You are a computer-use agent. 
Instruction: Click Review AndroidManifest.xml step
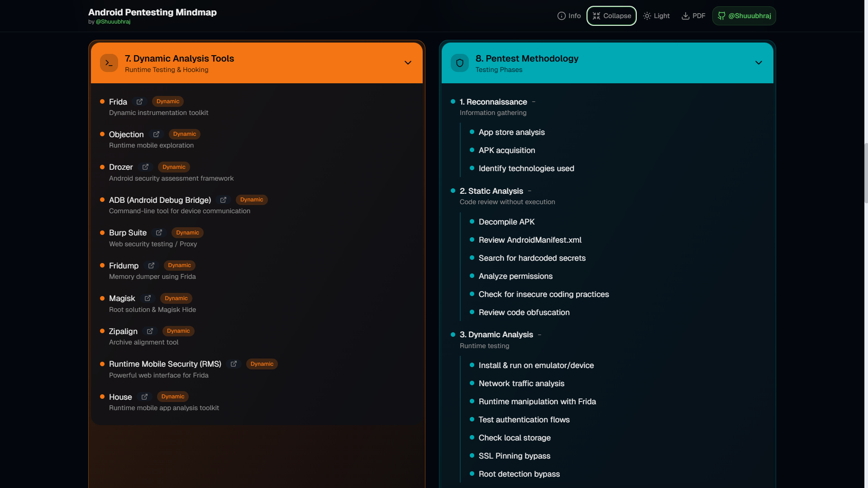point(530,240)
